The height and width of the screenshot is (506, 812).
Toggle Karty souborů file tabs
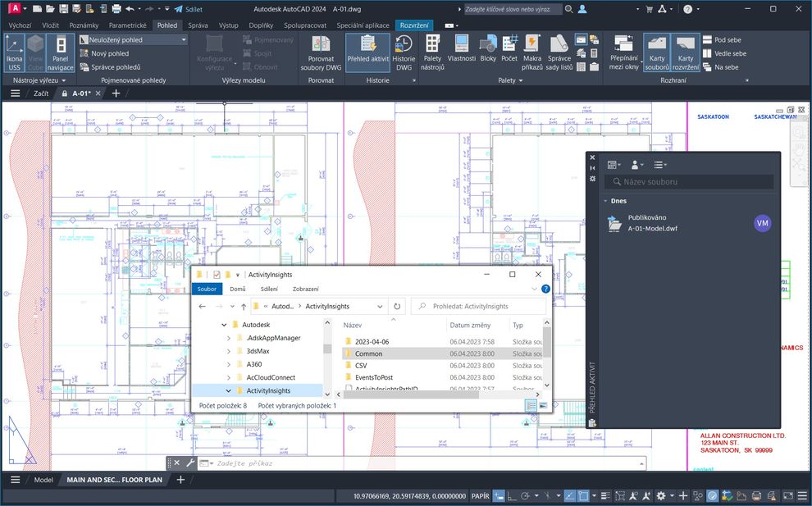coord(657,53)
